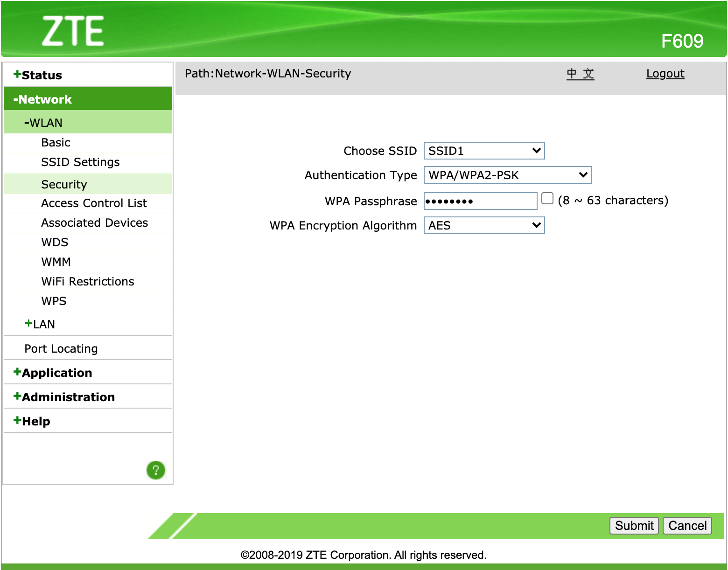
Task: Click the Submit button
Action: (634, 526)
